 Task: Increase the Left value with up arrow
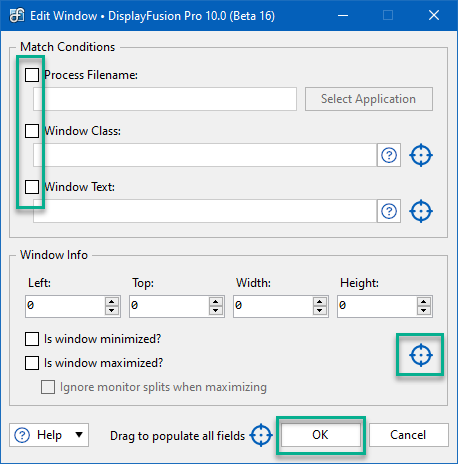pos(112,302)
